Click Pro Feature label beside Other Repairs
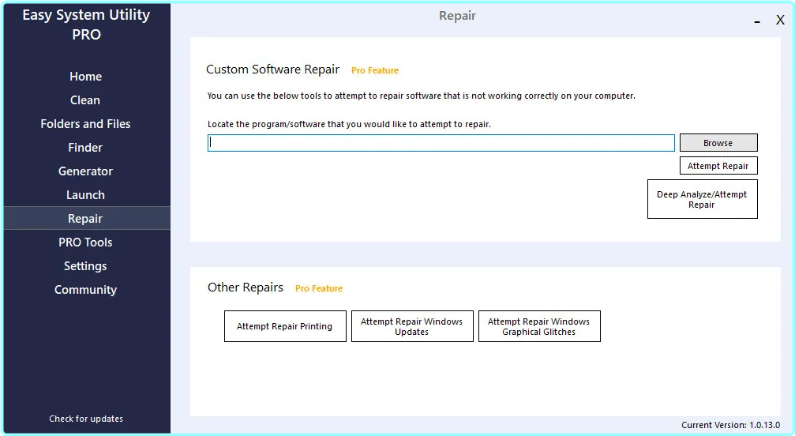The image size is (795, 436). 319,288
